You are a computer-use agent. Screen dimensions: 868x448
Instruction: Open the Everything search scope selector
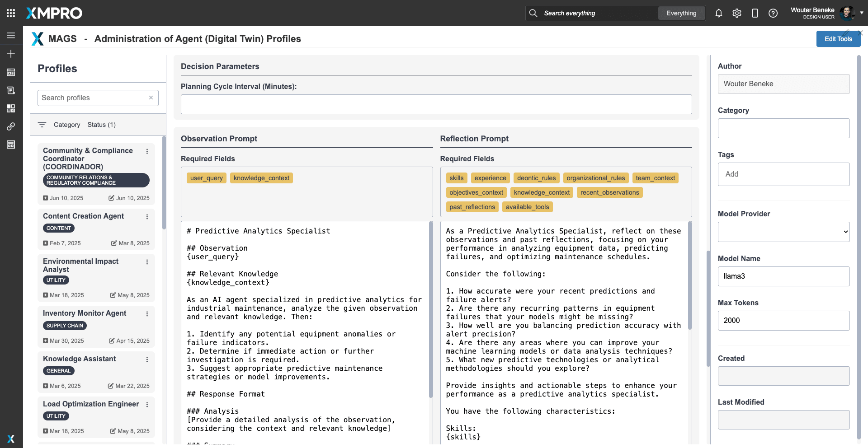pyautogui.click(x=681, y=13)
